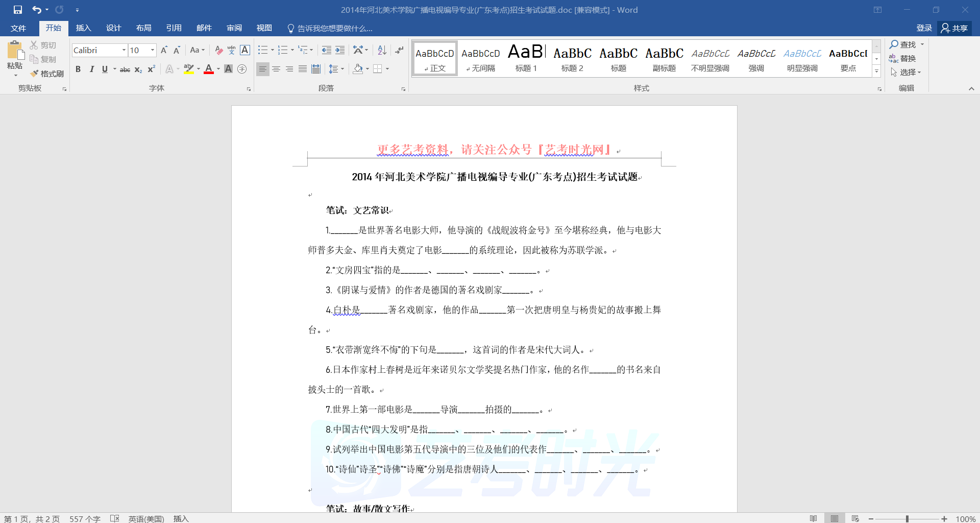Click the Format Painter brush
Image resolution: width=980 pixels, height=523 pixels.
(x=47, y=74)
